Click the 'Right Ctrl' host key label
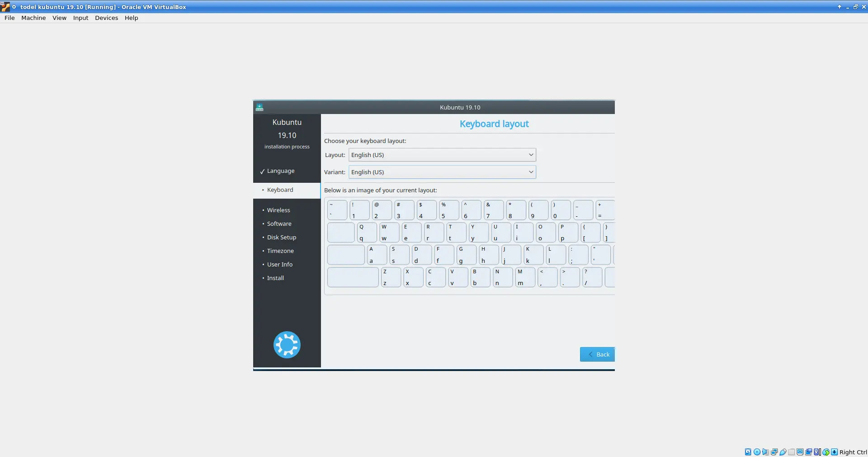The image size is (868, 457). point(853,452)
